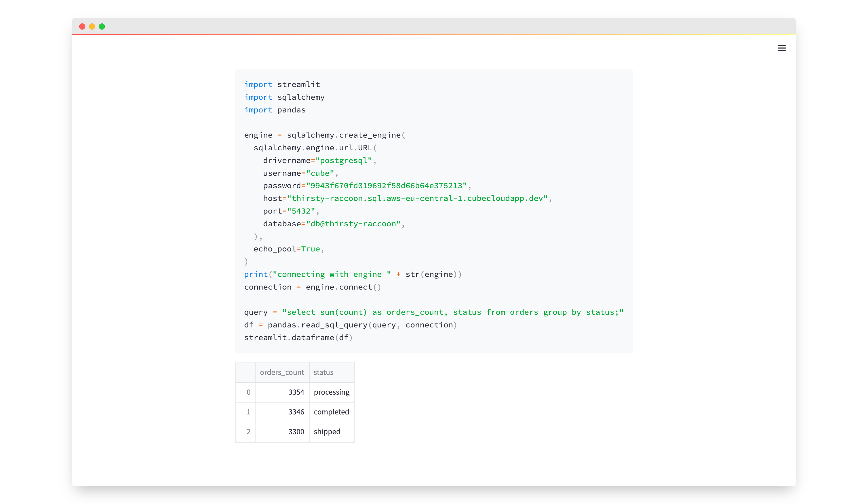This screenshot has height=504, width=868.
Task: Click the empty top-left dataframe header cell
Action: [245, 372]
